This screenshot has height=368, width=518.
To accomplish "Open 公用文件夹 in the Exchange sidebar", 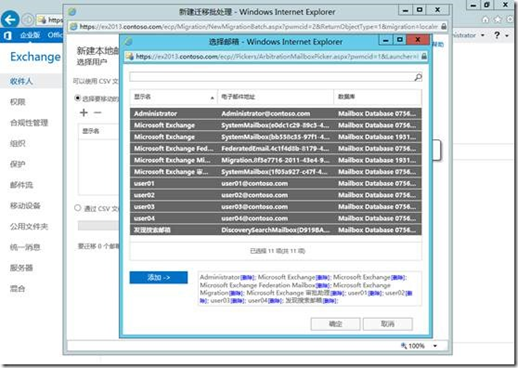I will (x=29, y=226).
